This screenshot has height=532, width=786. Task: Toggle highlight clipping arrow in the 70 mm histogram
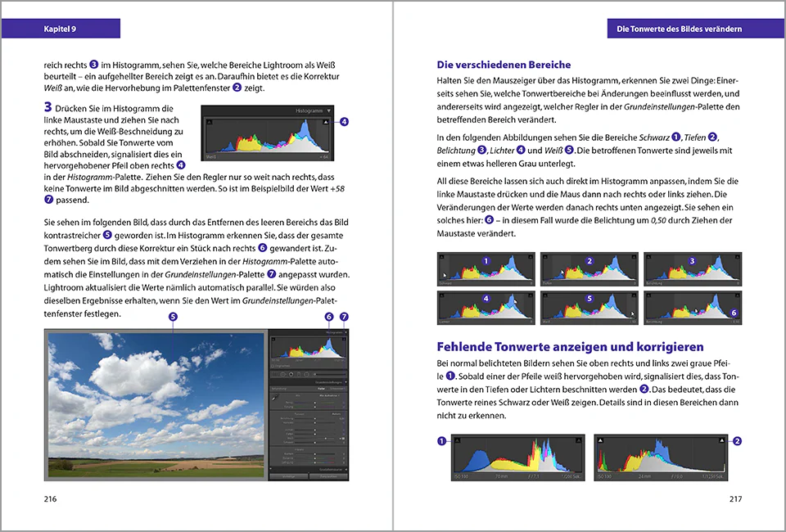point(578,440)
